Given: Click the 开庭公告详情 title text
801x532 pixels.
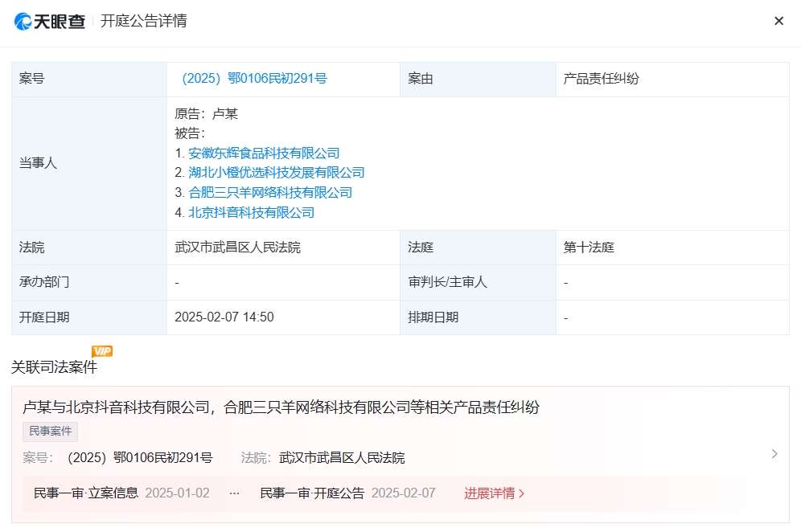Looking at the screenshot, I should (x=143, y=21).
